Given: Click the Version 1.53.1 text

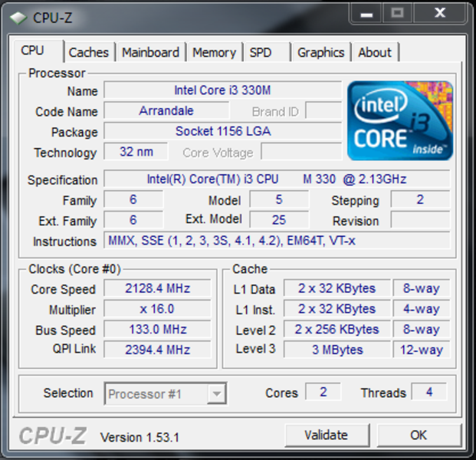Looking at the screenshot, I should (140, 438).
